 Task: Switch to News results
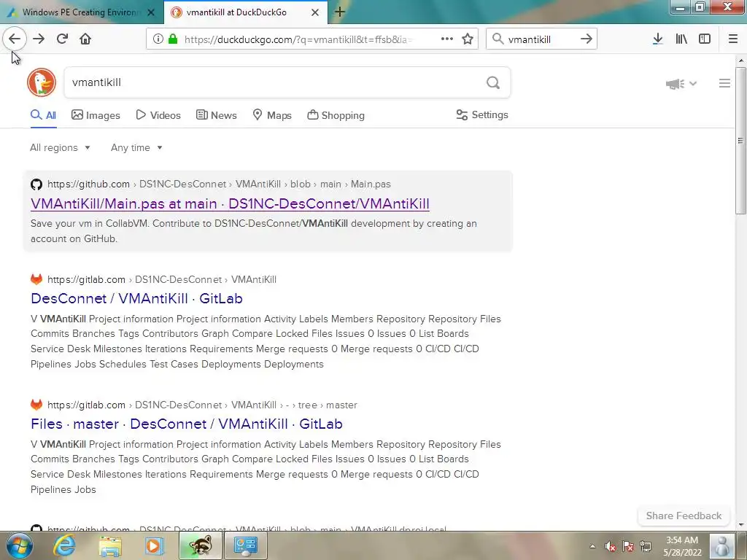tap(216, 115)
